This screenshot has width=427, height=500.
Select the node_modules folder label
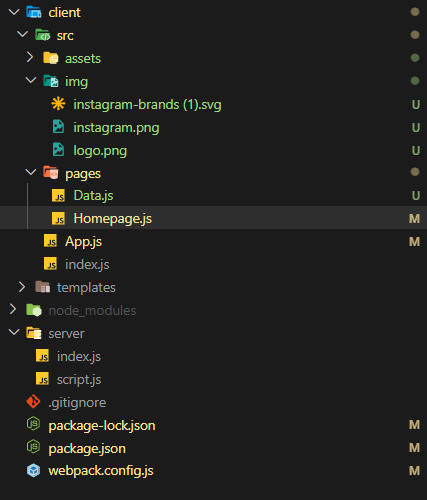pyautogui.click(x=92, y=311)
